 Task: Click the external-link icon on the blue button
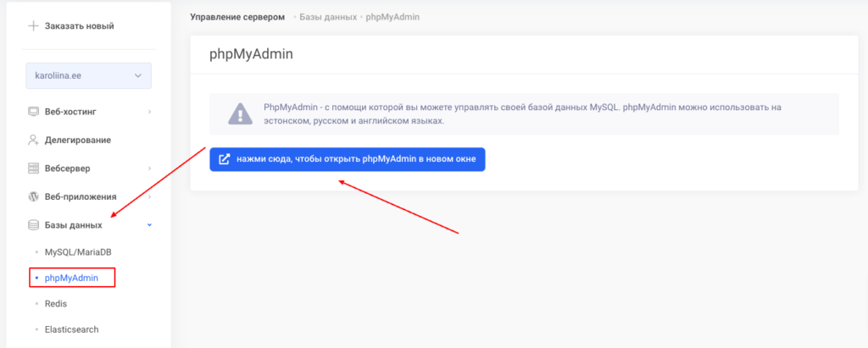pos(225,160)
